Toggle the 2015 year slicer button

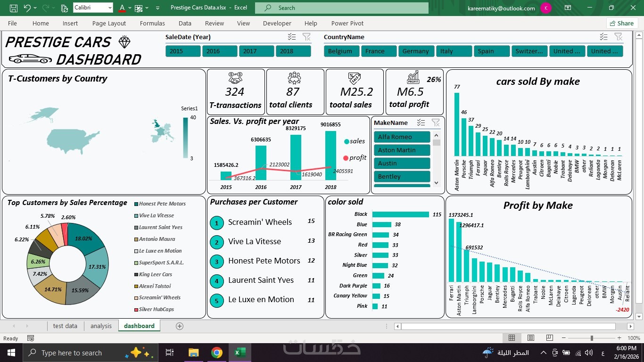point(183,51)
